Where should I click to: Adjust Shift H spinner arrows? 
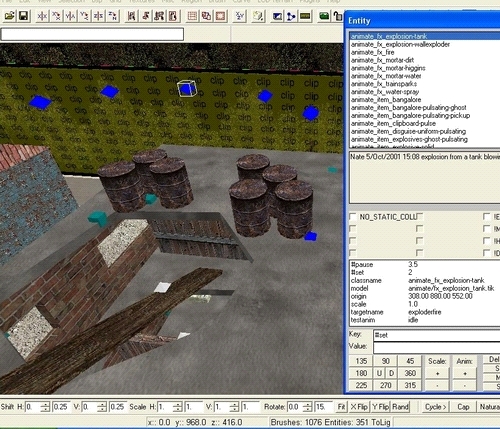45,407
